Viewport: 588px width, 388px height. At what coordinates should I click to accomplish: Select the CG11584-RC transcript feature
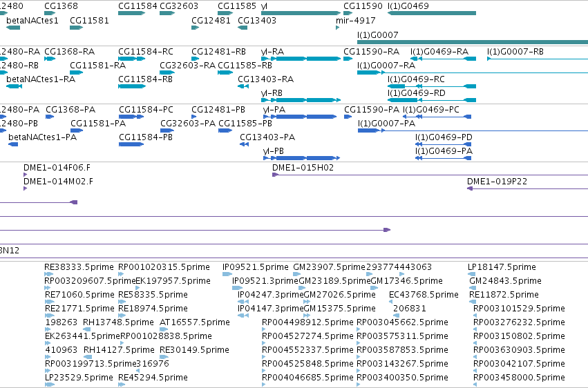131,59
